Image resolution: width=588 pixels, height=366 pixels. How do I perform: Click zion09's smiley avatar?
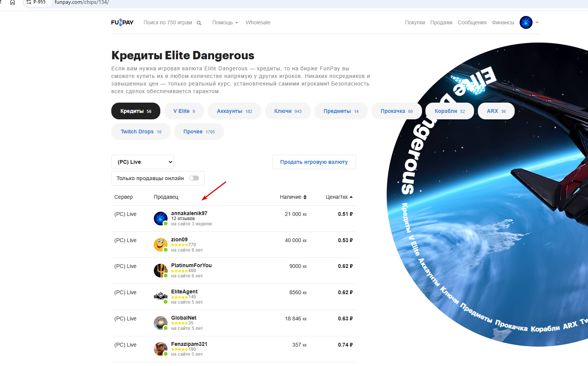click(x=161, y=245)
